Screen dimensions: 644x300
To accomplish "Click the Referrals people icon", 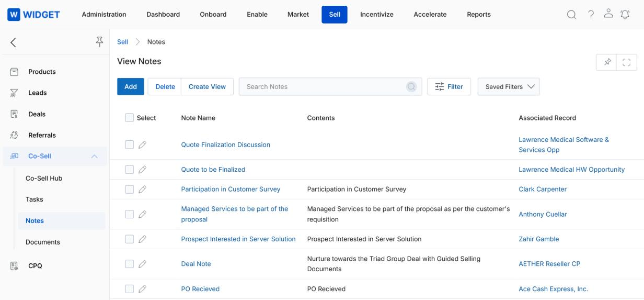I will point(14,135).
